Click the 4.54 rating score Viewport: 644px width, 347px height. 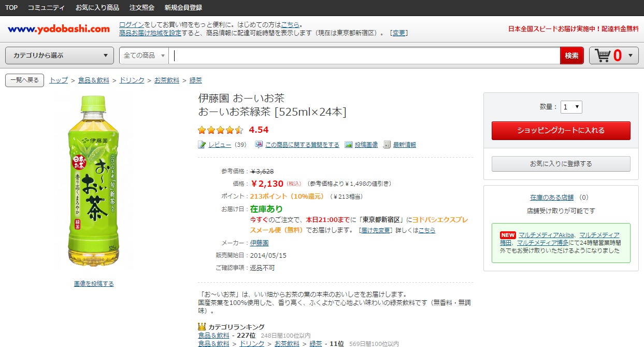coord(259,130)
